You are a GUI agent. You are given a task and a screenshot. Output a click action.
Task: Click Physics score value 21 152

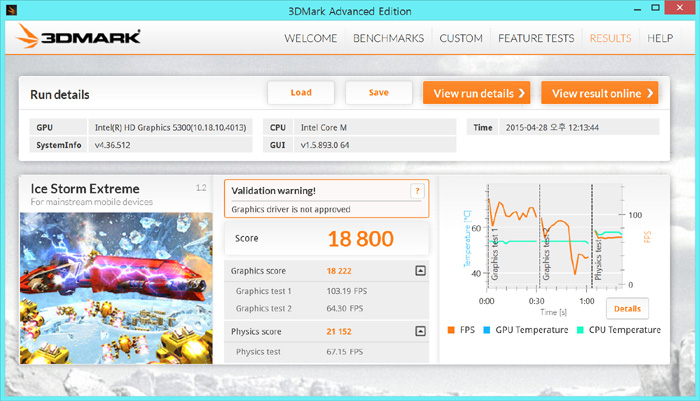pyautogui.click(x=339, y=332)
